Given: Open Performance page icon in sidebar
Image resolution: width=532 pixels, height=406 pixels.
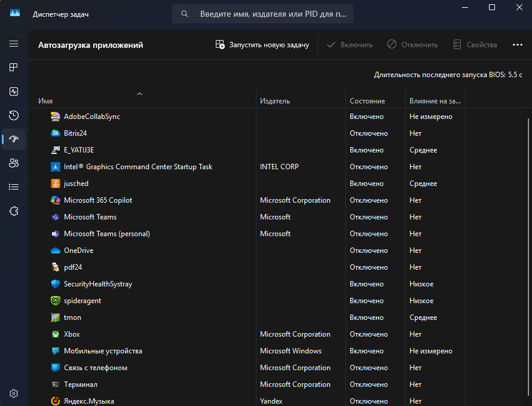Looking at the screenshot, I should 14,91.
